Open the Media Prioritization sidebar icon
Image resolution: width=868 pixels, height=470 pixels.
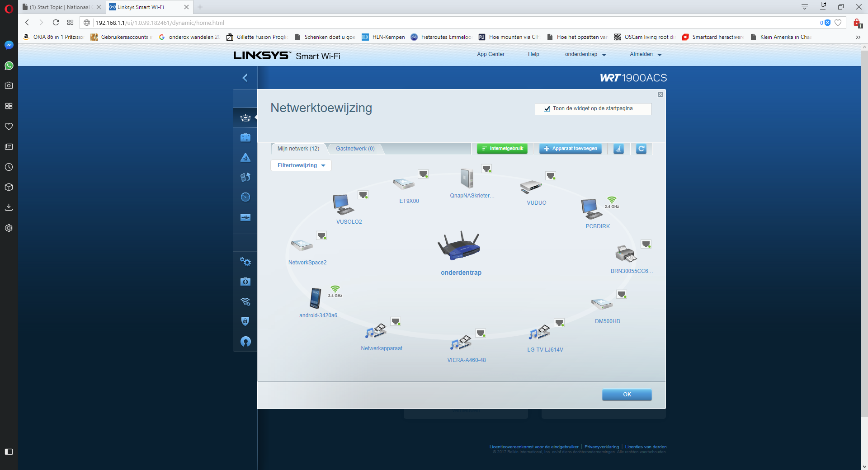tap(245, 177)
